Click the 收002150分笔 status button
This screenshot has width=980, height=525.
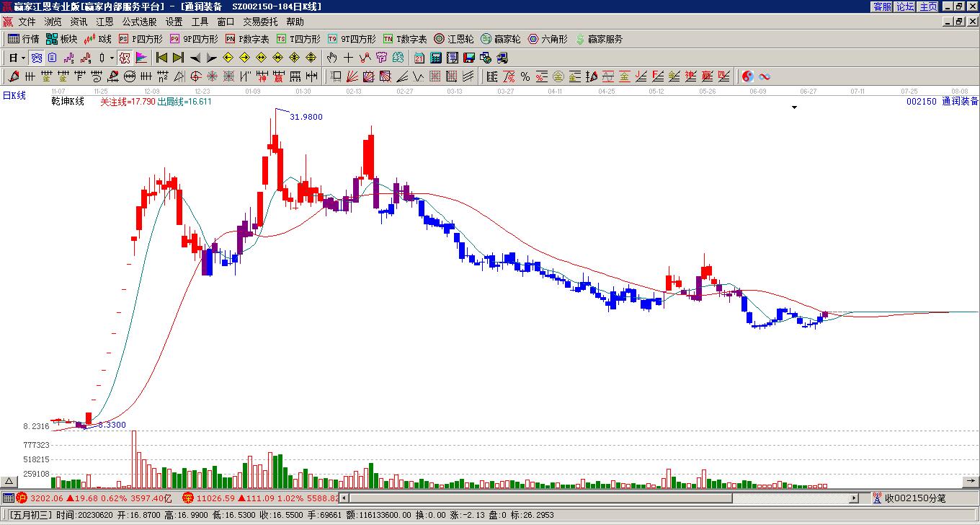coord(909,498)
